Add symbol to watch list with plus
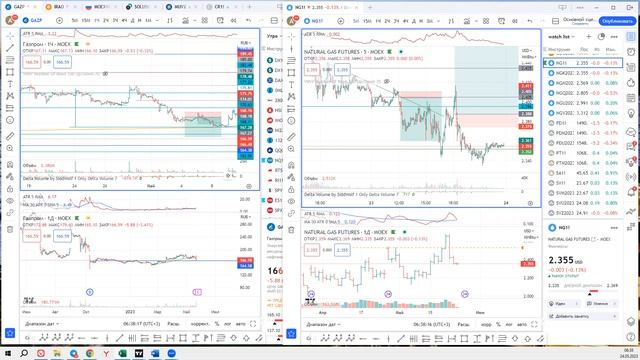This screenshot has width=640, height=360. [589, 37]
